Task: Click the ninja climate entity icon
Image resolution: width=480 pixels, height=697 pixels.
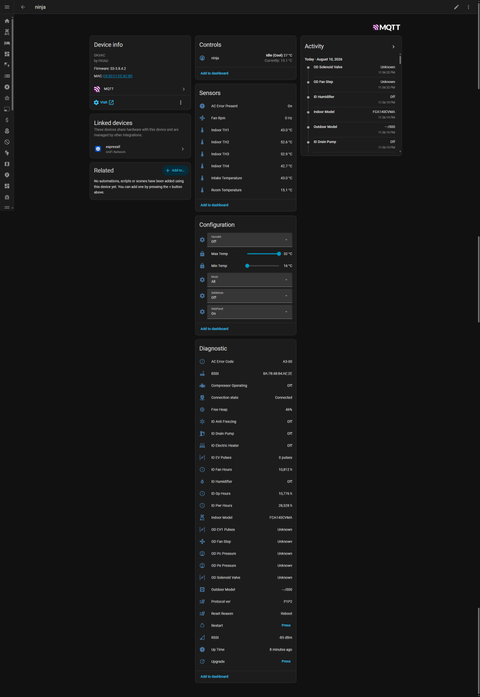Action: pyautogui.click(x=202, y=58)
